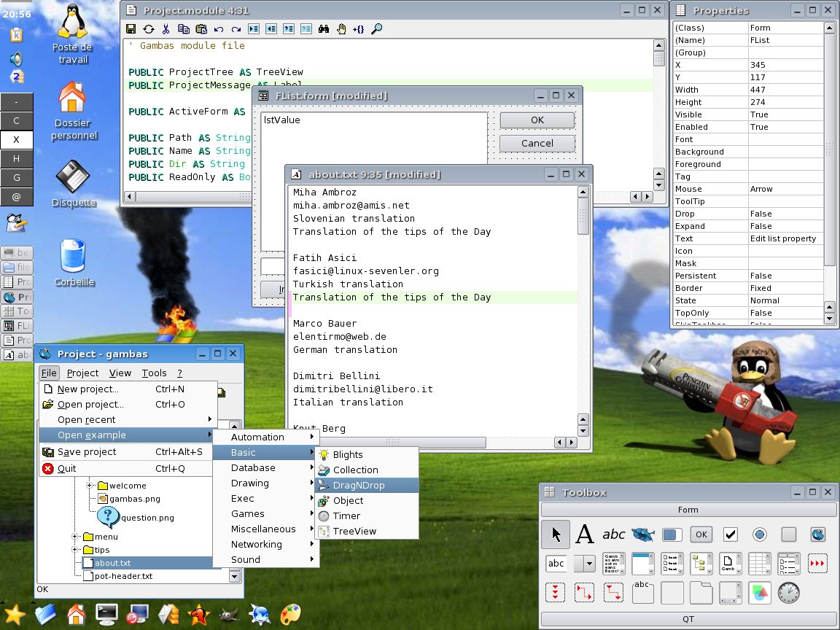840x630 pixels.
Task: Select the CheckBox control in Toolbox
Action: [730, 534]
